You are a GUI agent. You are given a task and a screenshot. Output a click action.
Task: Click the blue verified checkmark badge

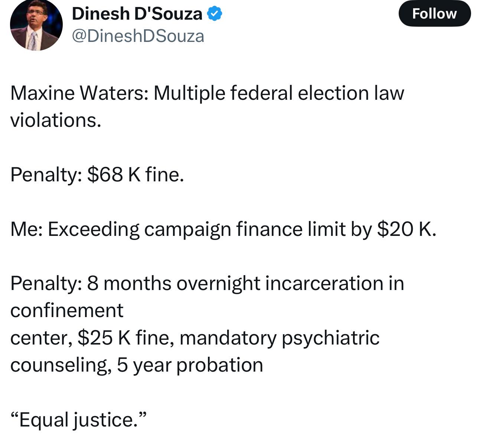coord(215,14)
